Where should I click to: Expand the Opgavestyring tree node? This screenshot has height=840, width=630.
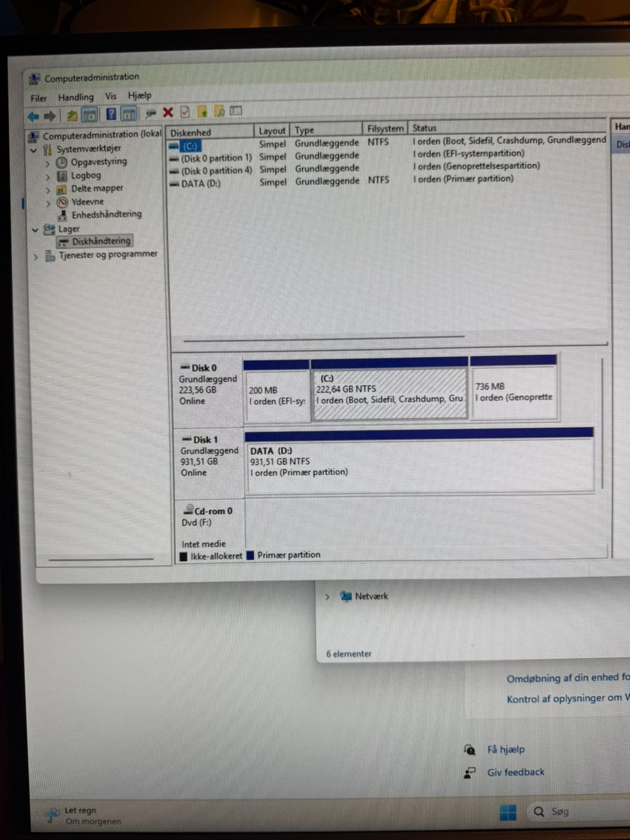[48, 163]
